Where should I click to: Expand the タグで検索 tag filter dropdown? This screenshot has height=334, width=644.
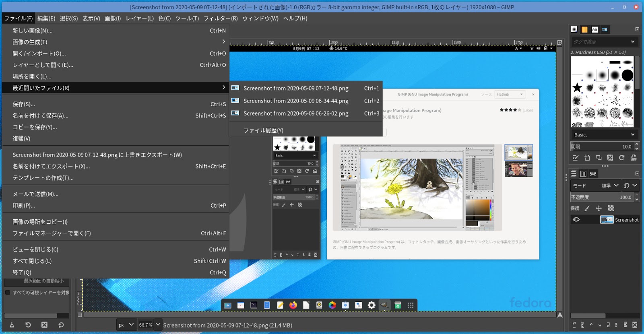[633, 41]
